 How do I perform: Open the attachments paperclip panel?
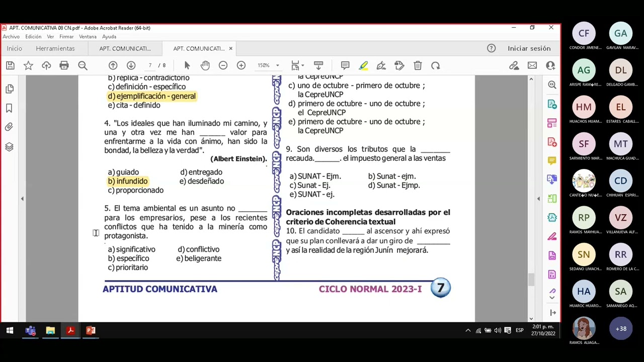(9, 127)
